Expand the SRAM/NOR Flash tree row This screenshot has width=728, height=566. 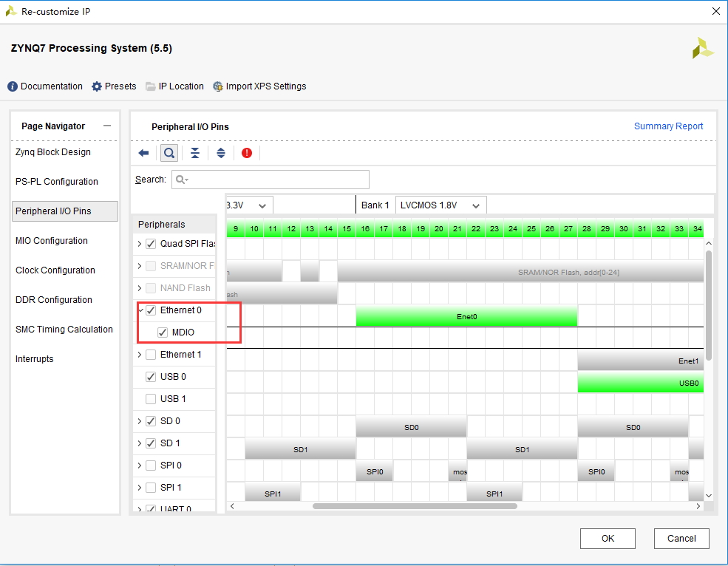click(140, 266)
